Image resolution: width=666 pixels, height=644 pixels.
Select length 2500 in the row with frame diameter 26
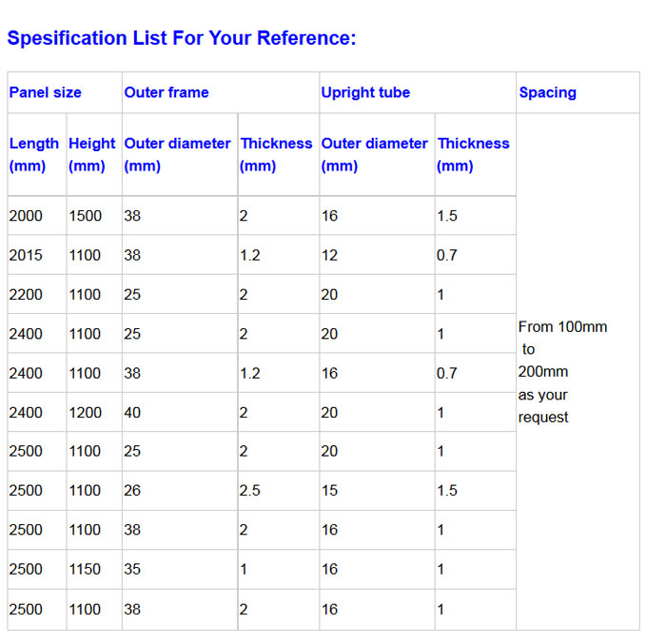[x=26, y=491]
